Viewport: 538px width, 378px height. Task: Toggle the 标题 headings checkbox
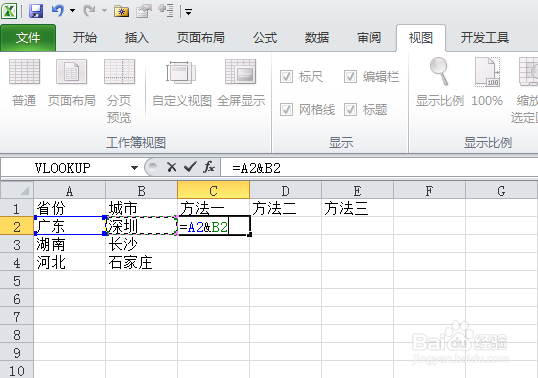pyautogui.click(x=350, y=110)
